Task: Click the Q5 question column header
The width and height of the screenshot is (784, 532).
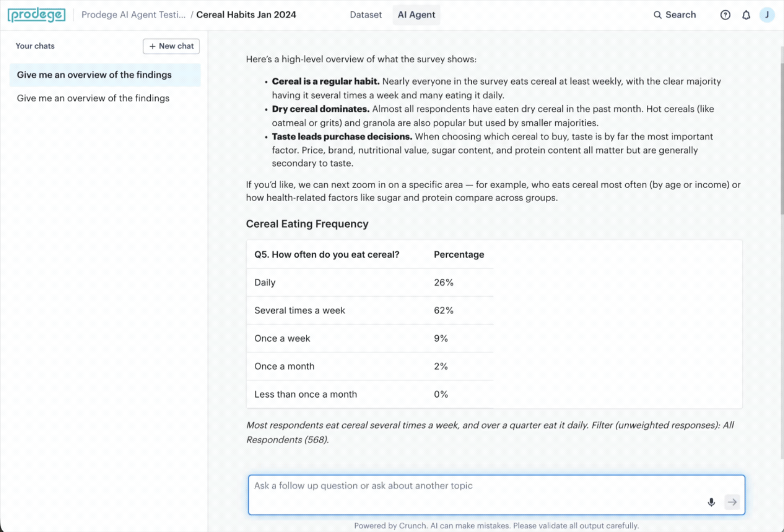Action: pos(327,254)
